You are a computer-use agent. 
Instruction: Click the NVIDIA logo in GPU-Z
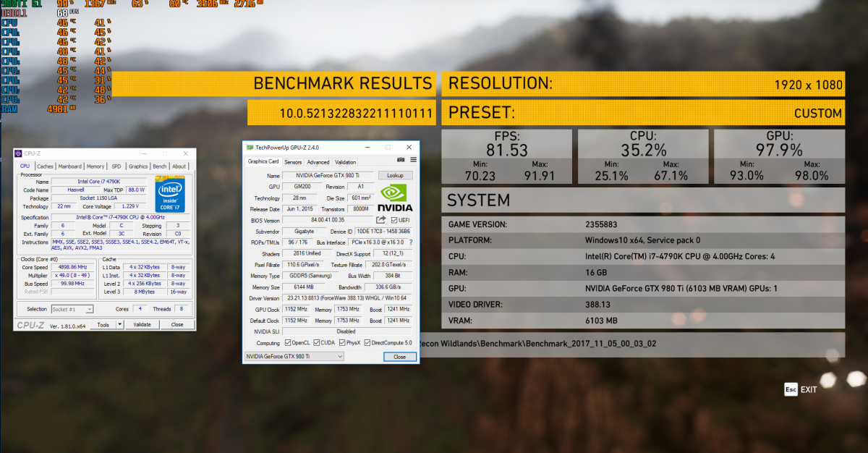[x=395, y=198]
